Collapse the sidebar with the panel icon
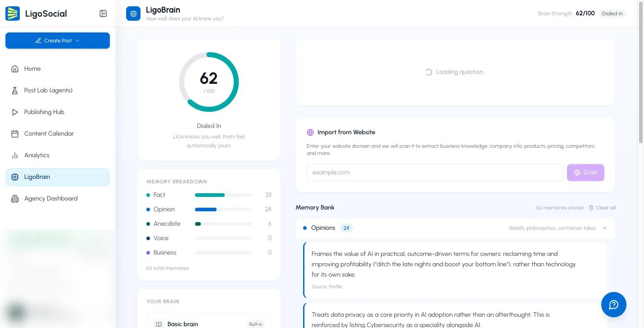Screen dimensions: 644x328 coord(103,14)
